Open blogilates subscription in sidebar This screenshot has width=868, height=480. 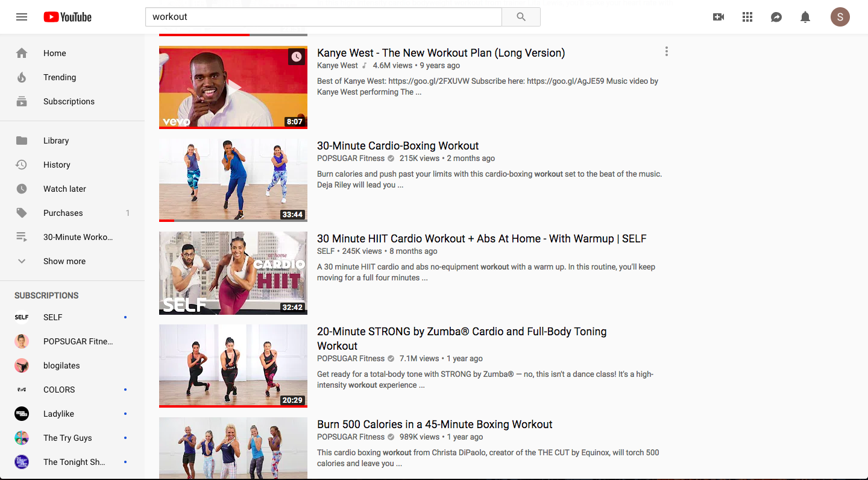click(72, 365)
